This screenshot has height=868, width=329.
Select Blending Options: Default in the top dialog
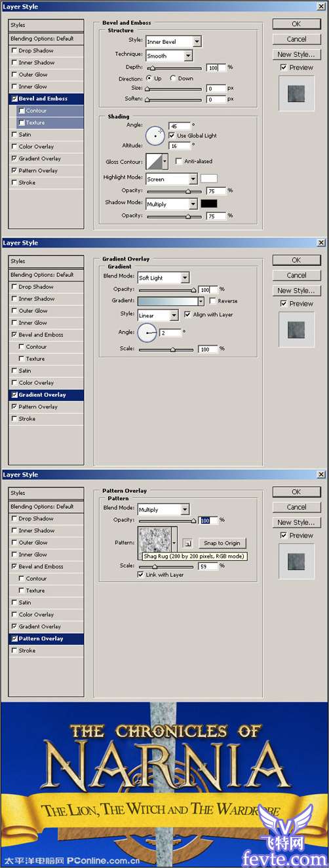[x=47, y=39]
